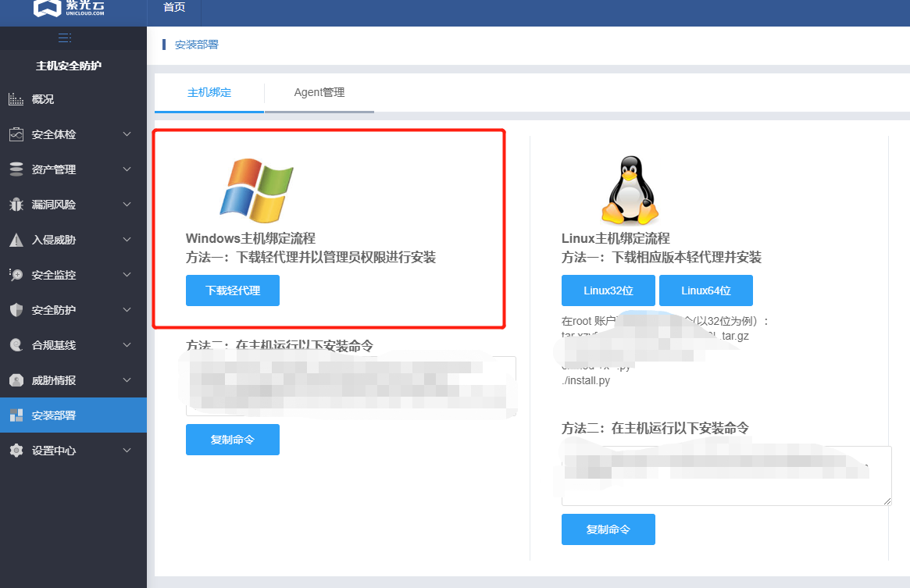Click the 合规基线 icon
Image resolution: width=910 pixels, height=588 pixels.
(16, 345)
